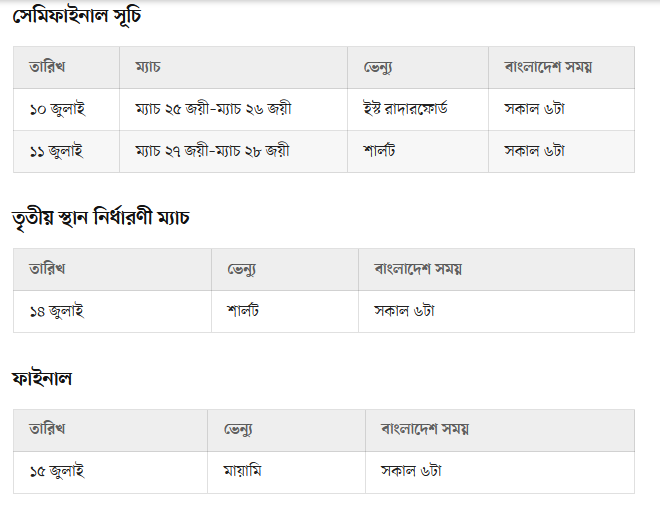Click ম্যাচ ২৫ জয়ী-ম্যাচ ২৬ জয়ী cell
This screenshot has width=660, height=509.
tap(234, 109)
